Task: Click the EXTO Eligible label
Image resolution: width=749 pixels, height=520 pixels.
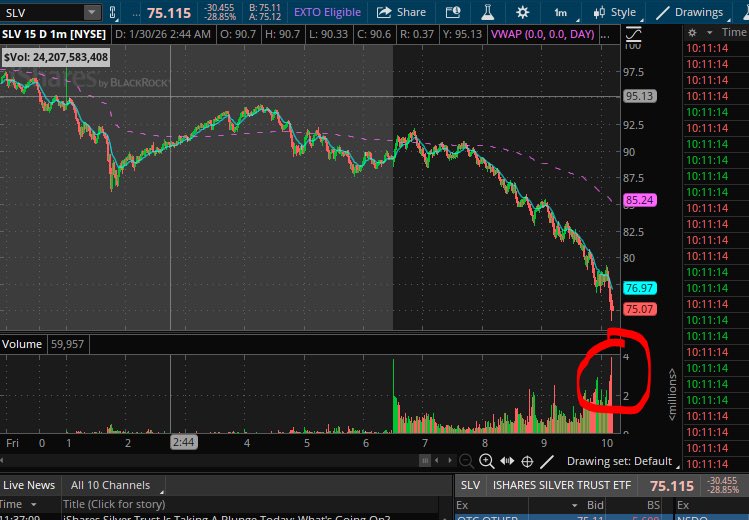Action: pyautogui.click(x=327, y=12)
